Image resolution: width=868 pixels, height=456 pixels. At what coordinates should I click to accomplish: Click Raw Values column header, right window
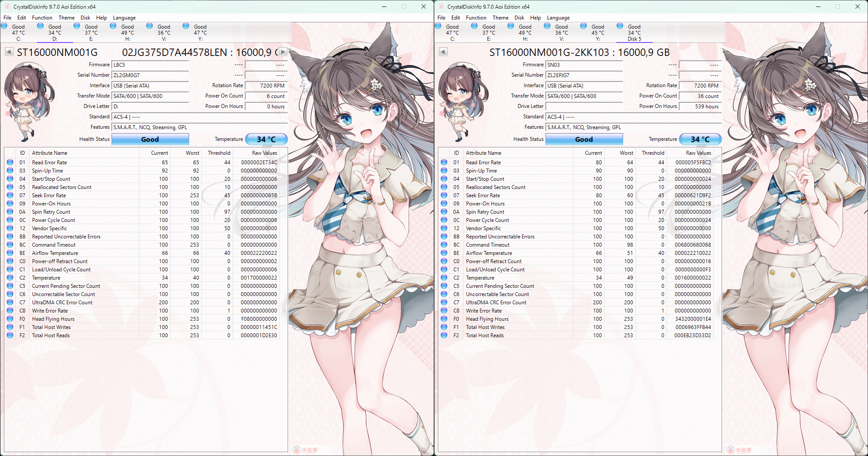coord(690,153)
